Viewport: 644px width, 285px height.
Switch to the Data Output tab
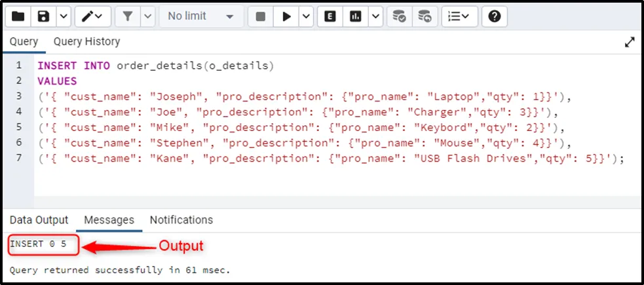[39, 220]
